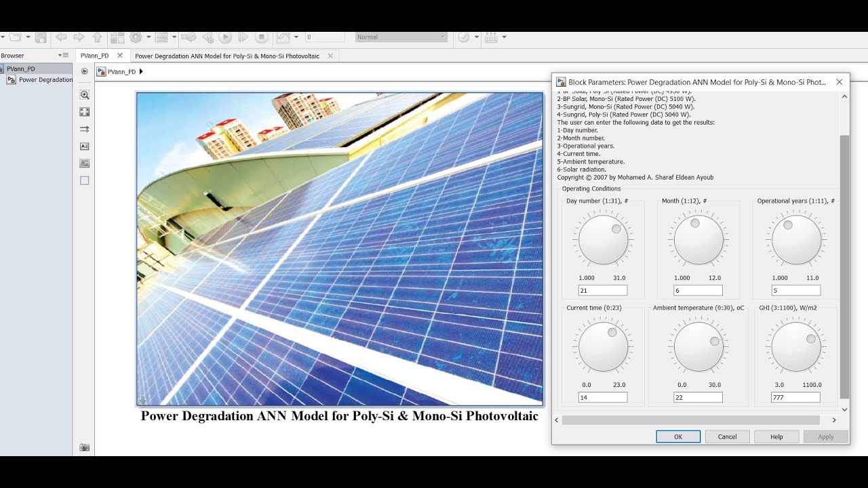Select the Annotation text tool icon
This screenshot has height=488, width=868.
[x=85, y=146]
